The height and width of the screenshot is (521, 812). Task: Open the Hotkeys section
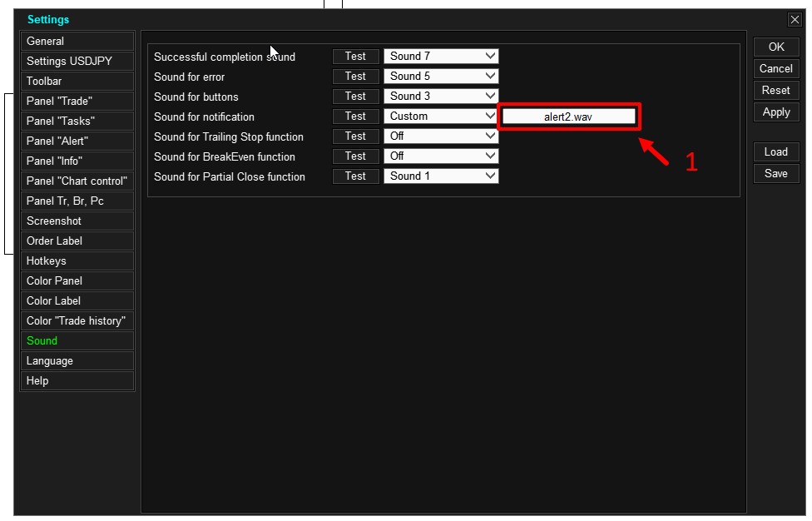pos(77,261)
